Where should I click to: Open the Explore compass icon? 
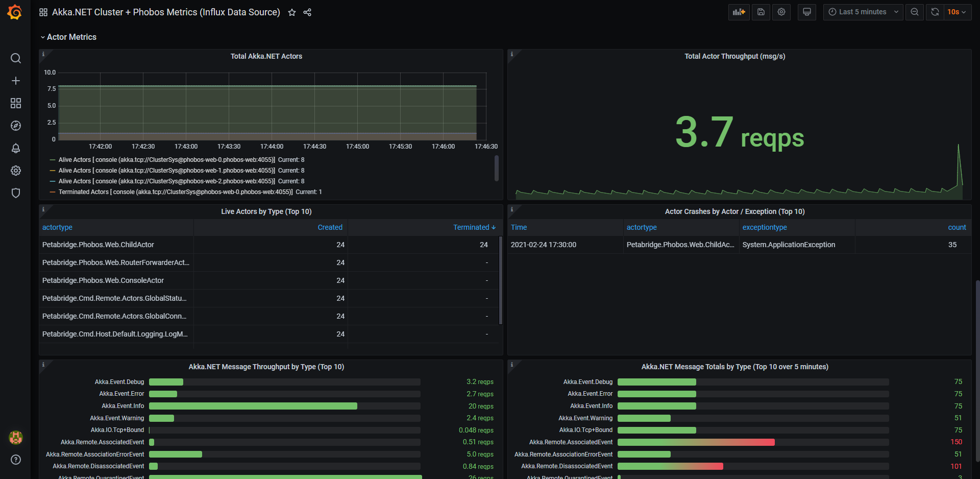[16, 126]
